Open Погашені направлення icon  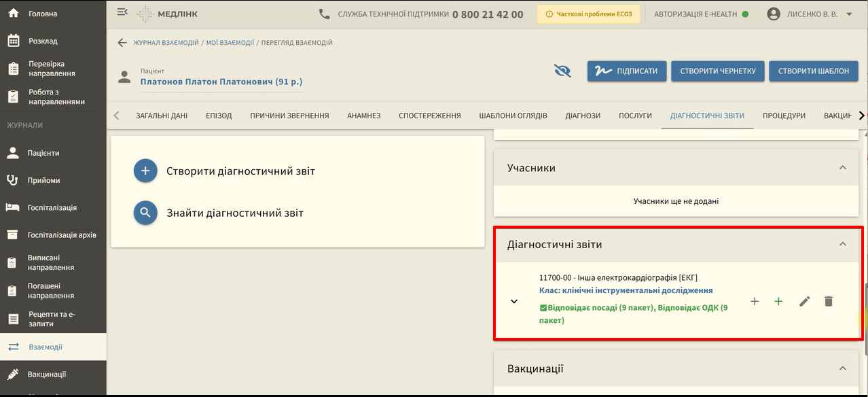pos(13,291)
